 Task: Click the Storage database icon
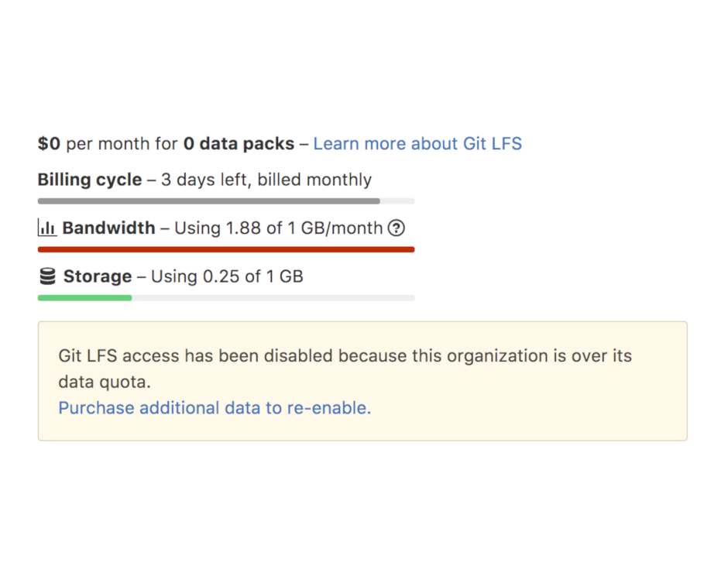tap(47, 276)
